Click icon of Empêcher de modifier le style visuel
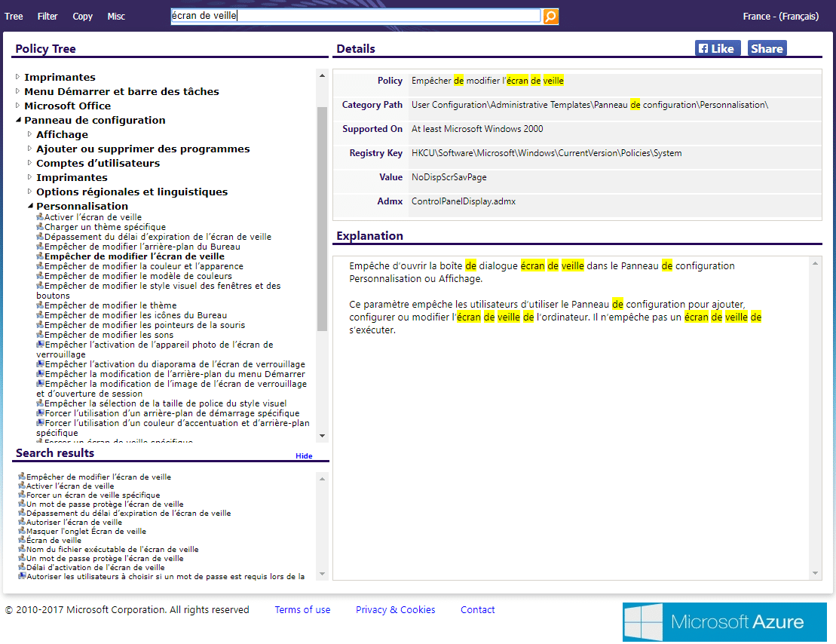 pyautogui.click(x=40, y=286)
